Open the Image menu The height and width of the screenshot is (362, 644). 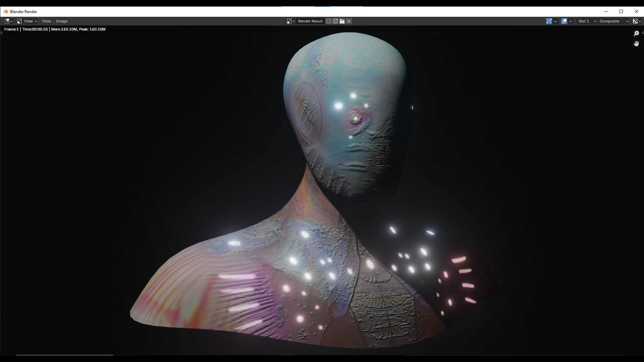(62, 21)
